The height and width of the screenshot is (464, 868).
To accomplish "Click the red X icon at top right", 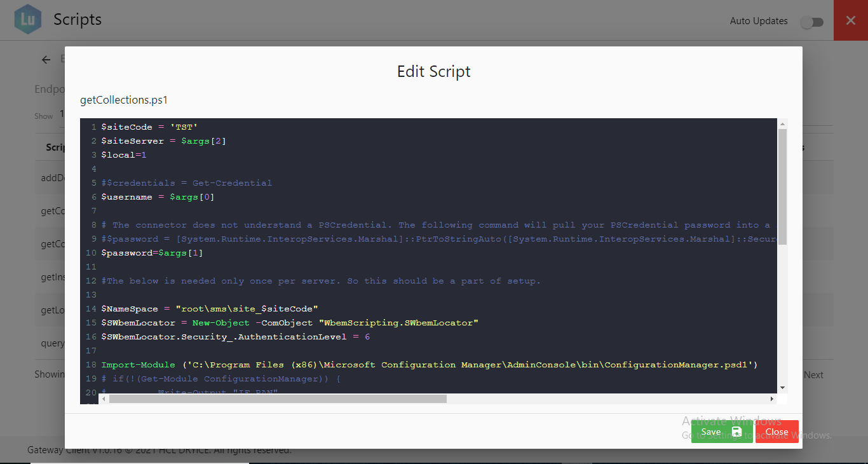I will [850, 20].
